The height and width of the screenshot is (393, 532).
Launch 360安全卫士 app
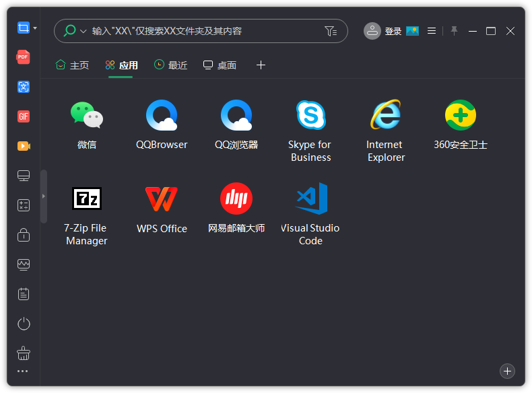tap(461, 124)
